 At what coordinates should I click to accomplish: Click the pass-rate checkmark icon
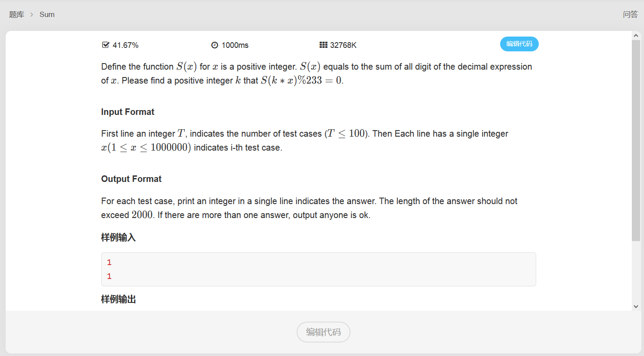point(105,45)
